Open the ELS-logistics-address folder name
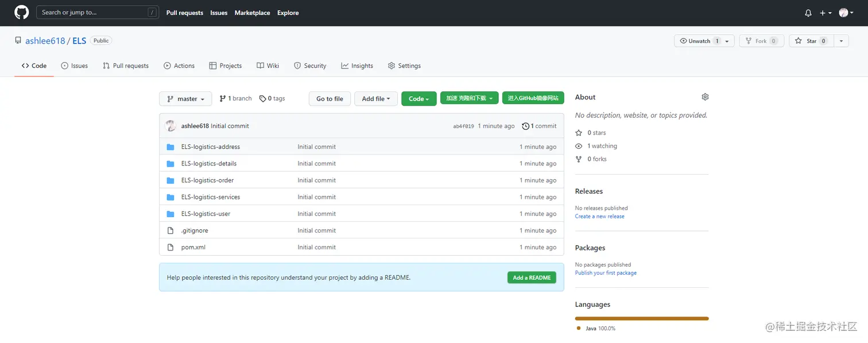This screenshot has width=868, height=343. (210, 147)
